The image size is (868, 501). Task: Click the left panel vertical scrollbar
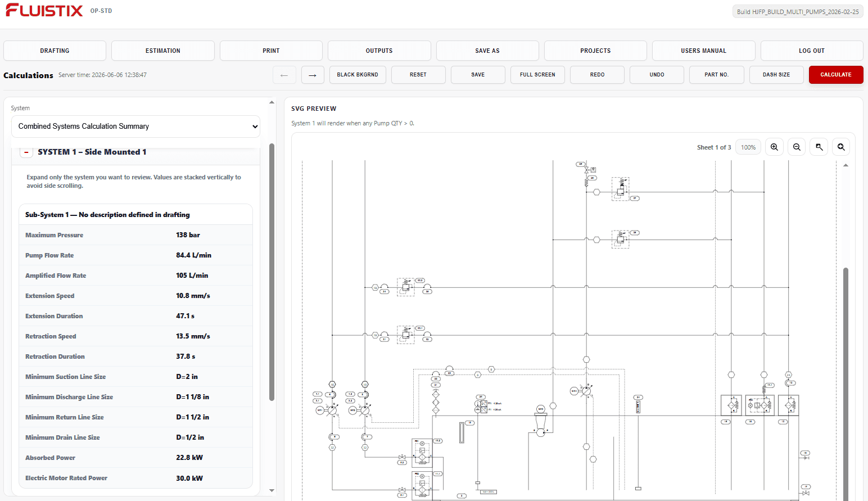(x=272, y=272)
